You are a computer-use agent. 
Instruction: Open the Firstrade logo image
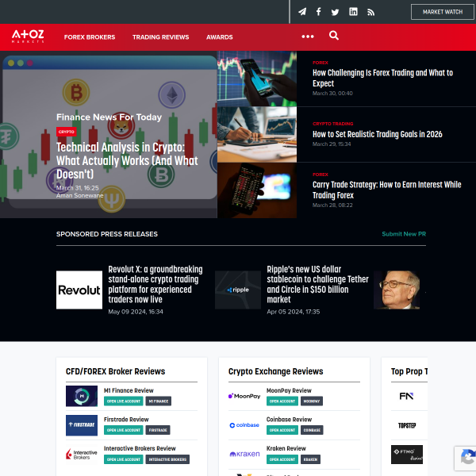(82, 425)
